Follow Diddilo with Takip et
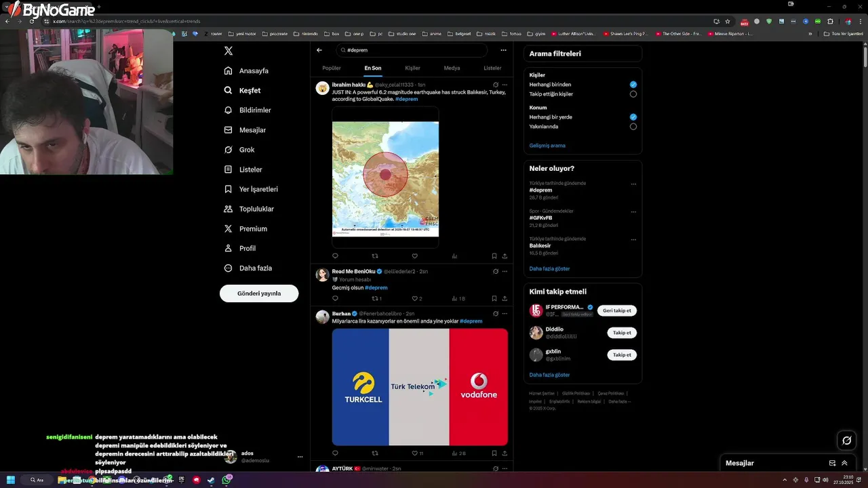This screenshot has height=488, width=868. [x=622, y=333]
